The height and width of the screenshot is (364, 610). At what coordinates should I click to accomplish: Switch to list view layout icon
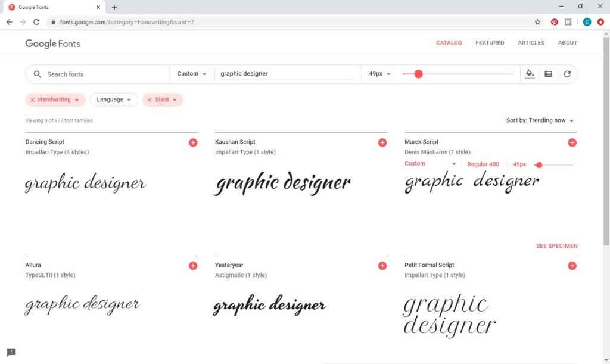click(548, 74)
